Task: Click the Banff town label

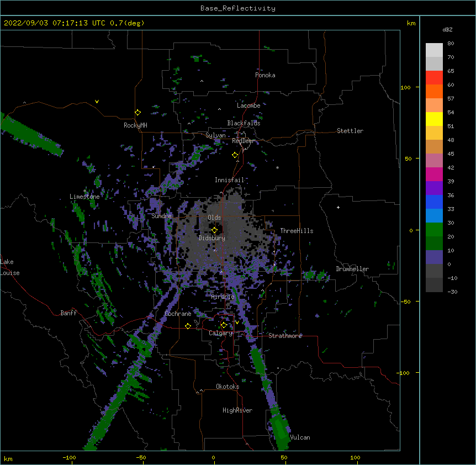Action: point(68,313)
